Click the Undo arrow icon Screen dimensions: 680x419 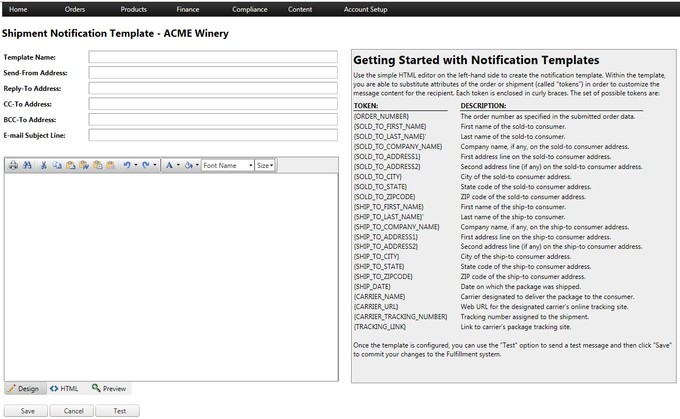[x=125, y=165]
